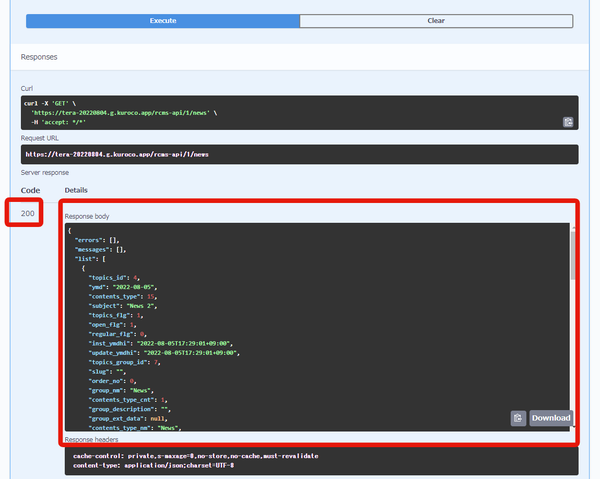The width and height of the screenshot is (600, 479).
Task: Click the 'accept: */*' header line in curl
Action: click(59, 122)
